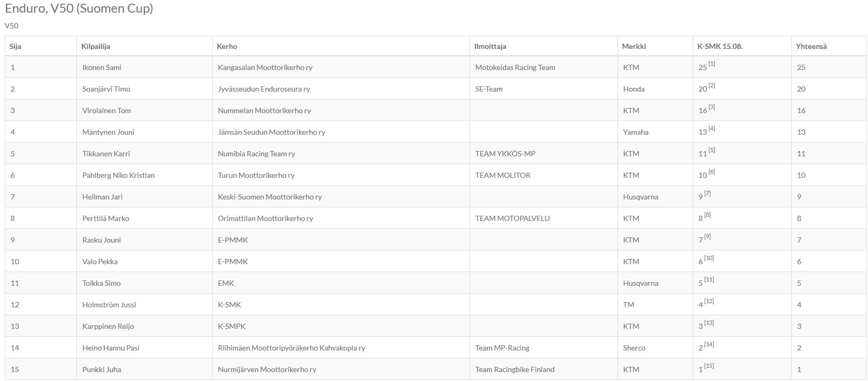Click the Merkki column header
The width and height of the screenshot is (868, 381).
tap(655, 46)
